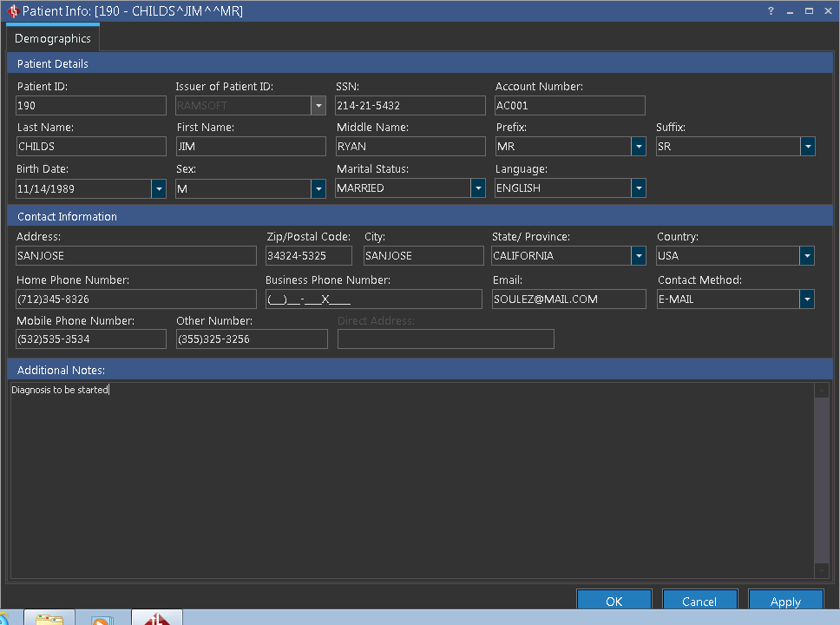Open the Birth Date calendar dropdown

pyautogui.click(x=159, y=188)
